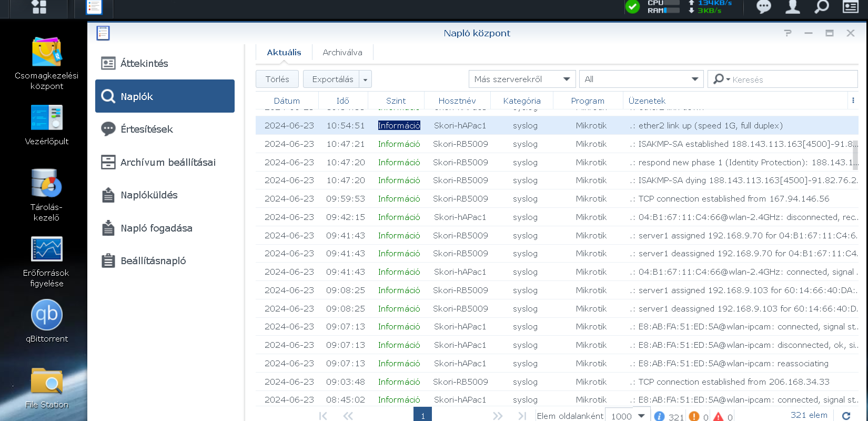The image size is (868, 421).
Task: Open File Station desktop icon
Action: click(46, 382)
